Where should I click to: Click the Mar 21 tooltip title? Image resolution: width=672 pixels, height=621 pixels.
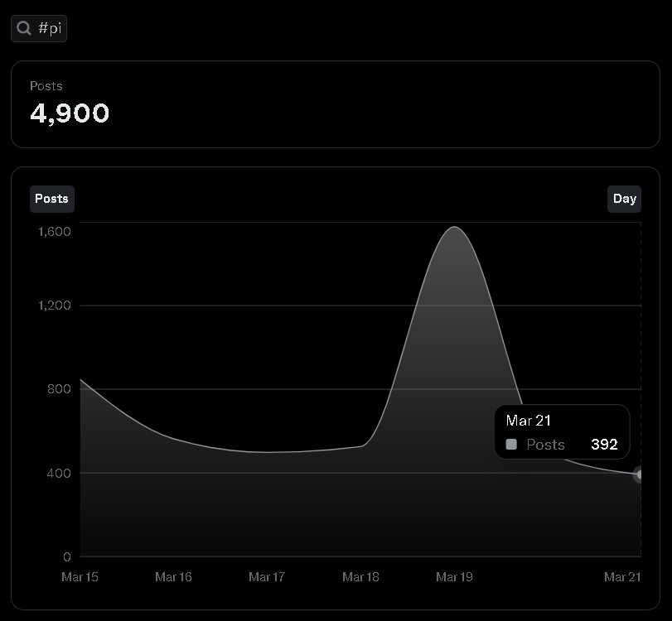[x=528, y=421]
